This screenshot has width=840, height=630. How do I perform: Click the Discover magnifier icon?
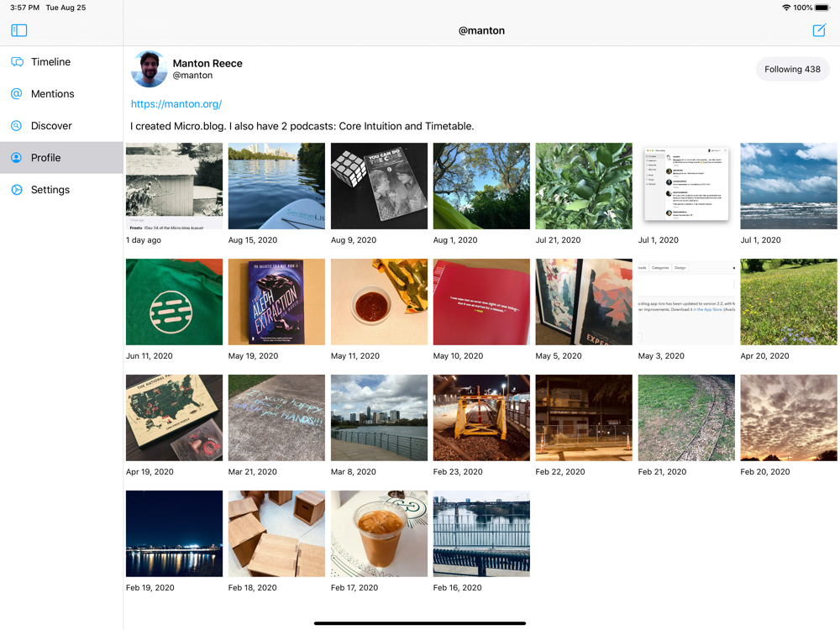pyautogui.click(x=17, y=126)
